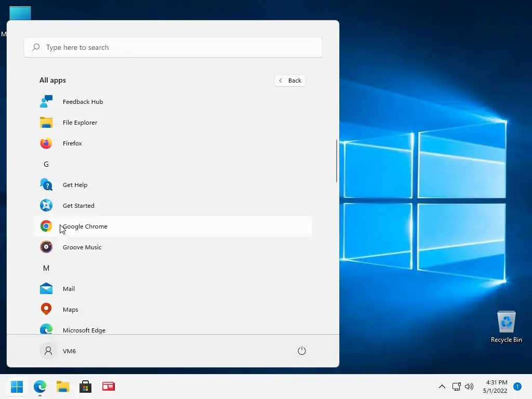532x399 pixels.
Task: Open the Mail app icon
Action: point(46,289)
